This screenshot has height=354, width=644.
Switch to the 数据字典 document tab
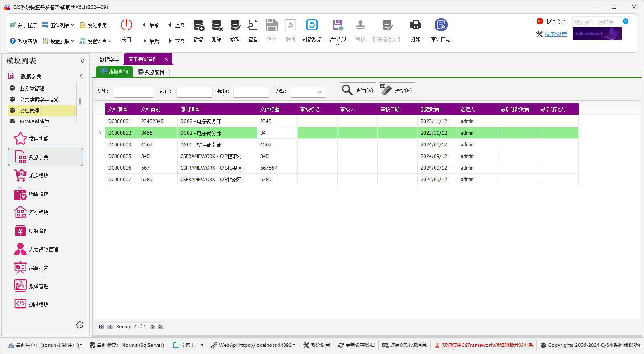pos(109,59)
